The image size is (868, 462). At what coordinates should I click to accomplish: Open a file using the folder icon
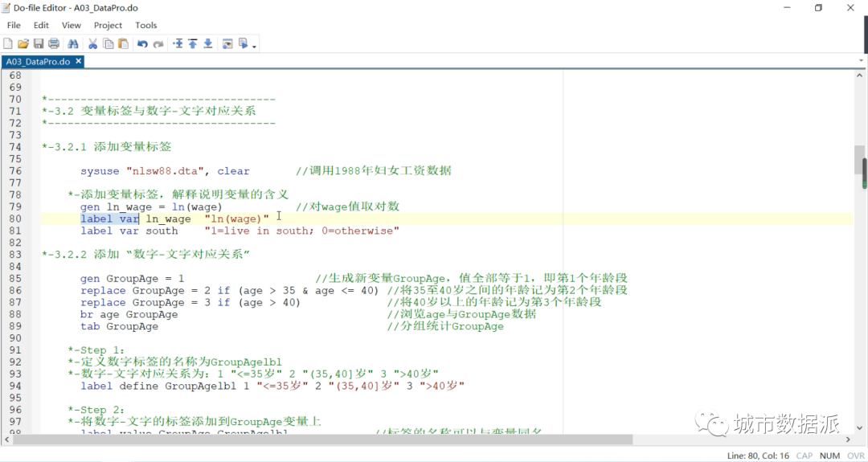[23, 43]
